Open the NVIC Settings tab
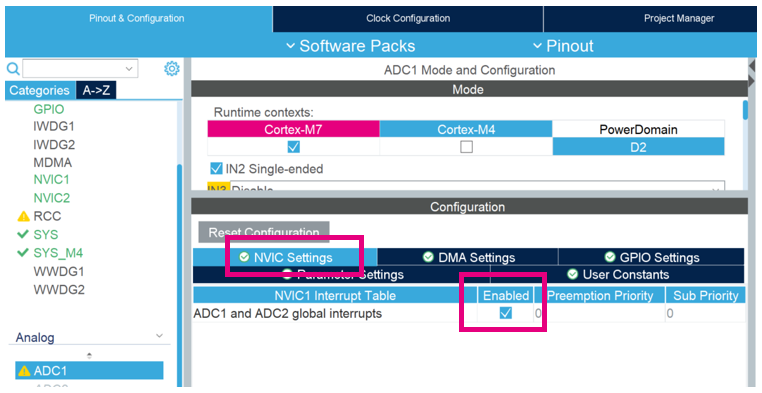This screenshot has width=762, height=393. 285,257
